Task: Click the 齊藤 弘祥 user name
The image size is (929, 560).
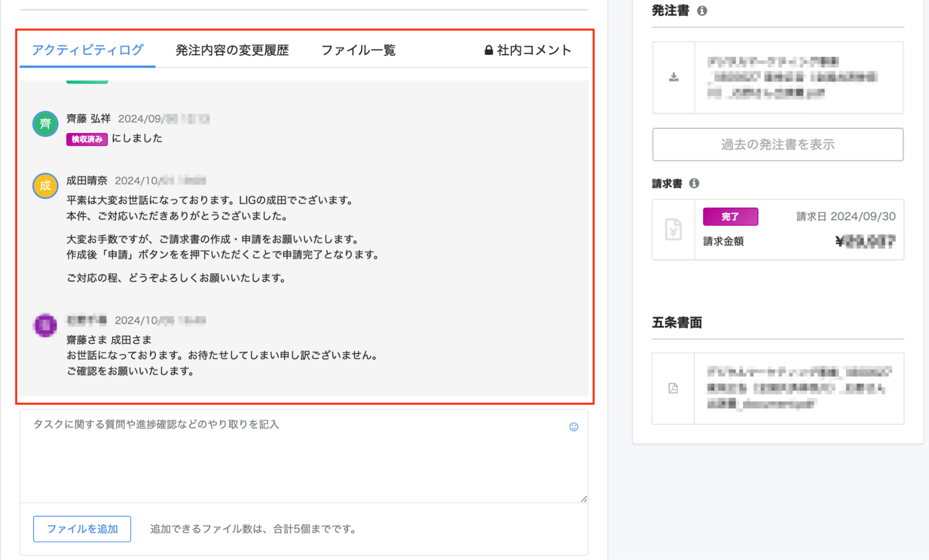Action: click(88, 119)
